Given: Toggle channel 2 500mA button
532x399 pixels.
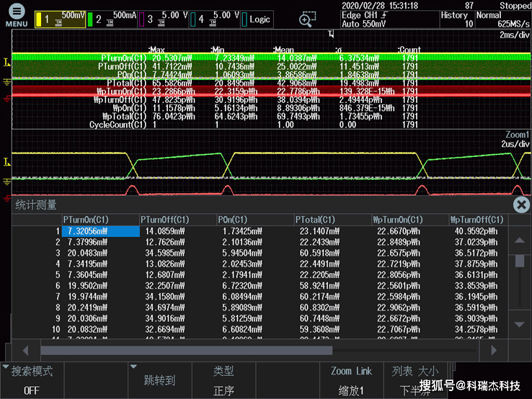Looking at the screenshot, I should (x=112, y=19).
